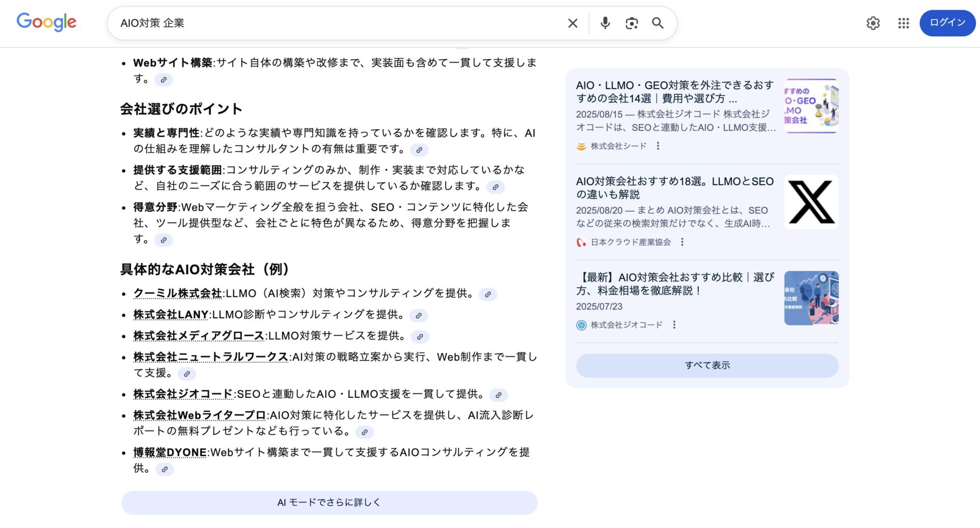Open source link icon after 博報堂DYONE item
Image resolution: width=980 pixels, height=528 pixels.
164,469
